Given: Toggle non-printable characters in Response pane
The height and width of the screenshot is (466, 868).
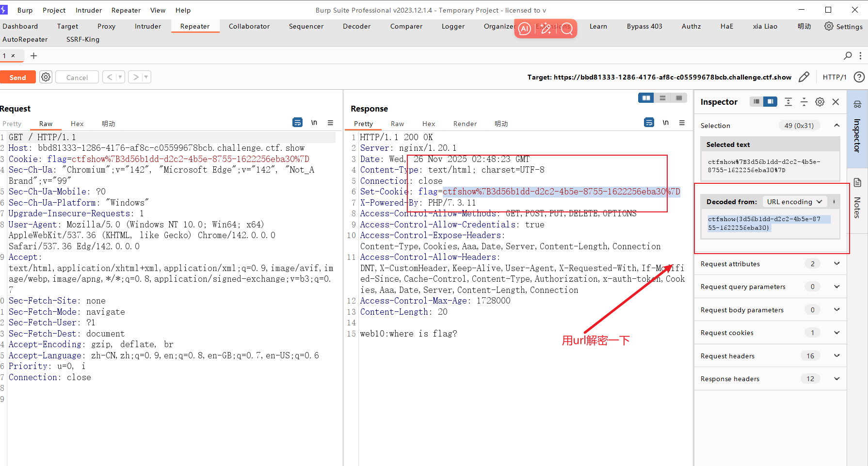Looking at the screenshot, I should click(666, 123).
